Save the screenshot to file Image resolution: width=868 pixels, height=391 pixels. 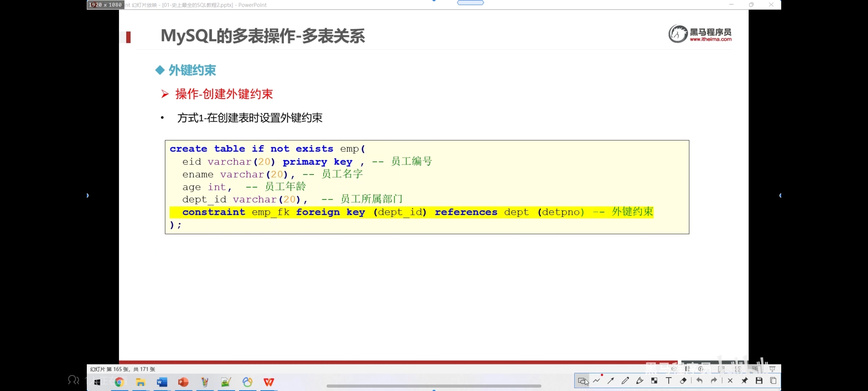click(759, 380)
